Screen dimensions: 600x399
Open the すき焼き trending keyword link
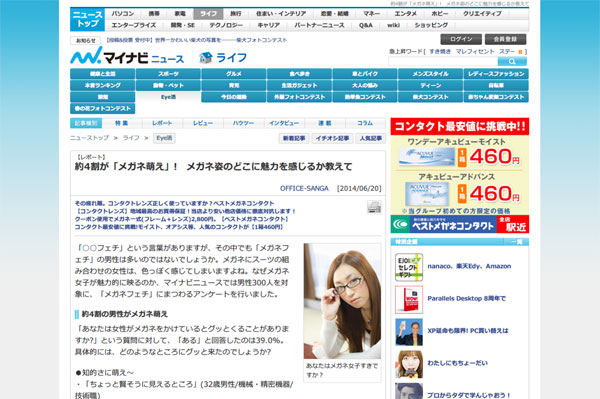pos(440,52)
